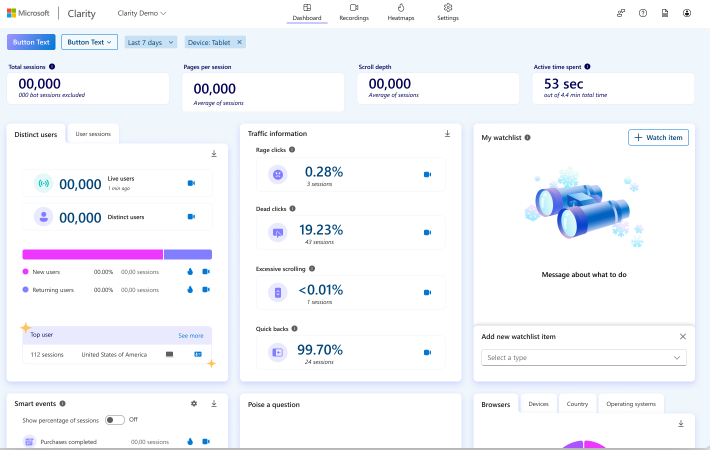This screenshot has width=710, height=450.
Task: Switch to the Heatmaps tab
Action: pyautogui.click(x=400, y=12)
